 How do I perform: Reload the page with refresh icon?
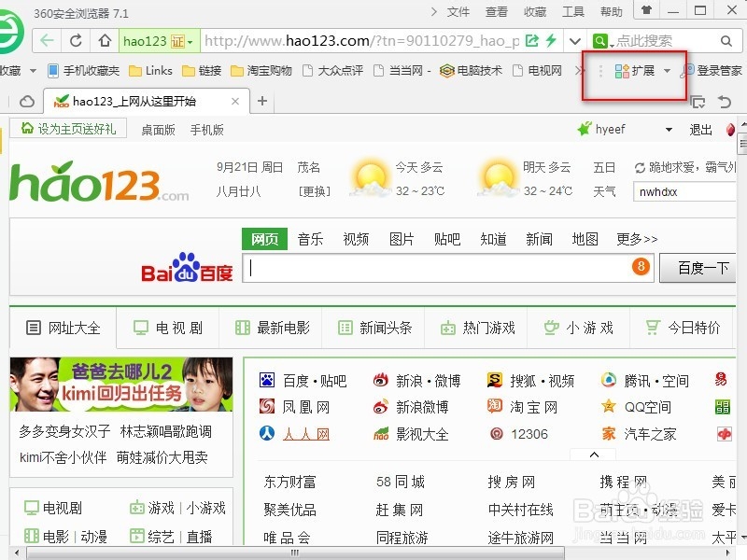(76, 40)
